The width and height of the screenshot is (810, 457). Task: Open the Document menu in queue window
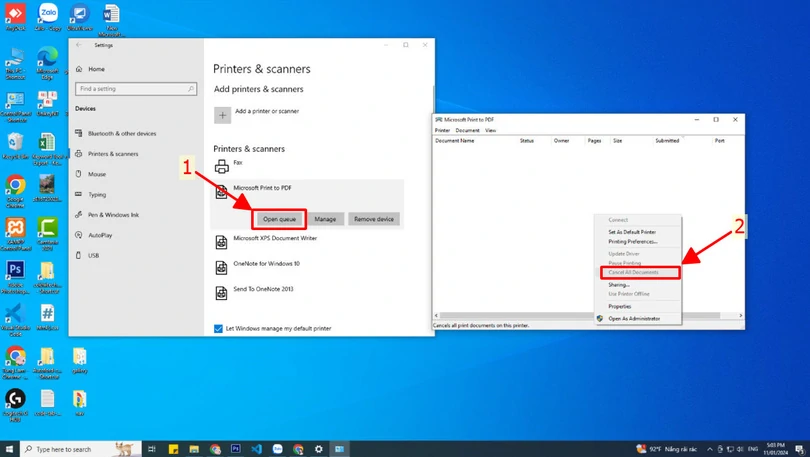467,131
